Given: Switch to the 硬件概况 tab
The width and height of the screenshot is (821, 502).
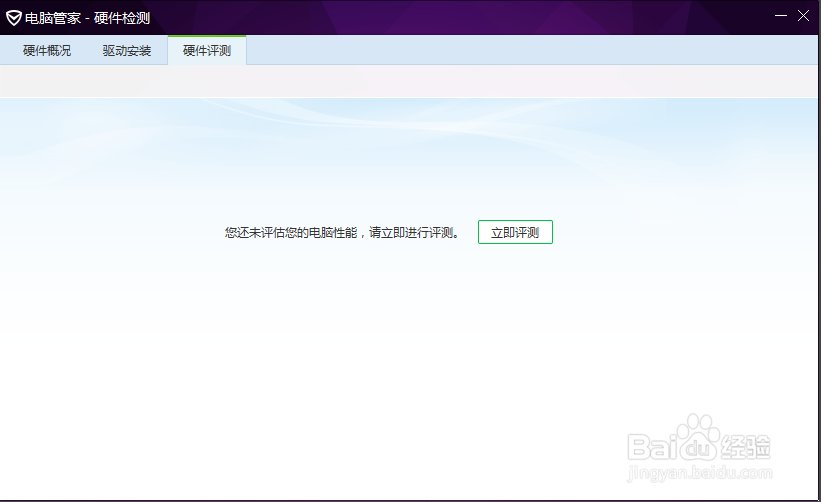Looking at the screenshot, I should point(47,51).
